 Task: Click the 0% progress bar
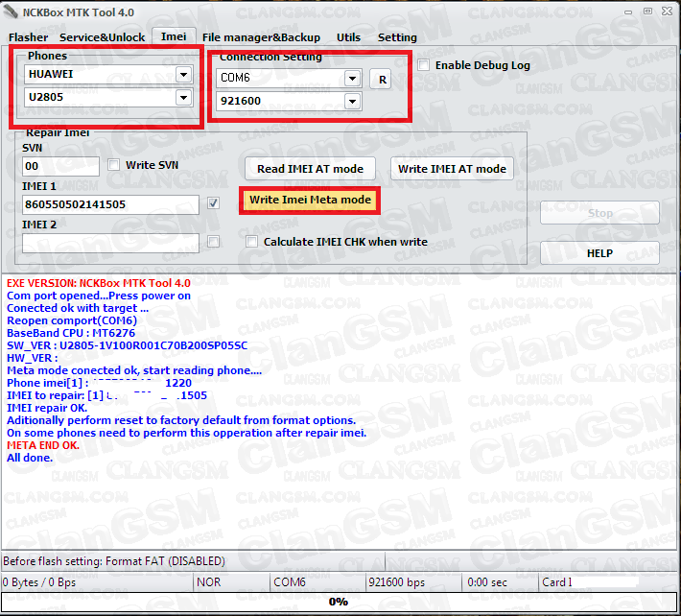[x=339, y=603]
